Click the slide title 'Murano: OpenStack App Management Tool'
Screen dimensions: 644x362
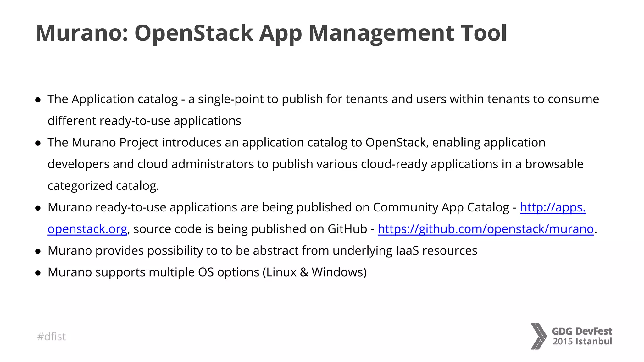pos(271,33)
